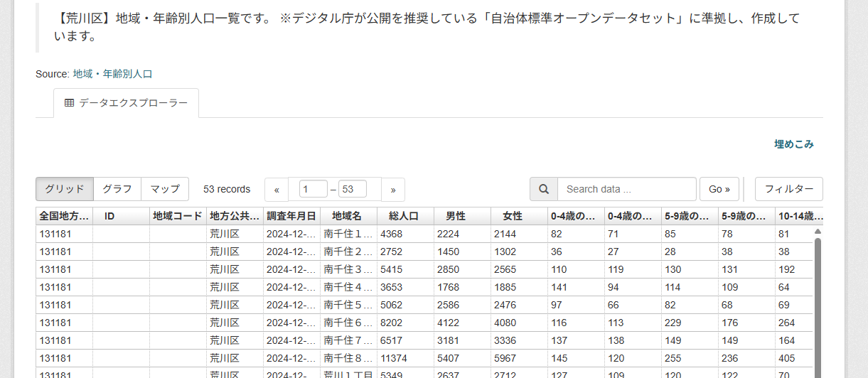Click the 埋めこみ embed link
Image resolution: width=868 pixels, height=378 pixels.
click(793, 144)
